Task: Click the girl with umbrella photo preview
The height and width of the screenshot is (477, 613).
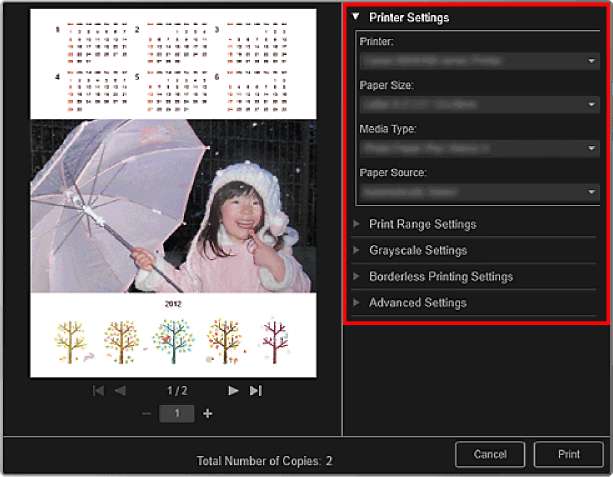Action: (x=173, y=205)
